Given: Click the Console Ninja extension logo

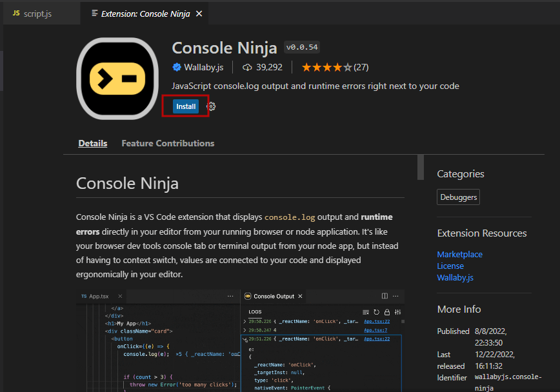Looking at the screenshot, I should click(117, 79).
